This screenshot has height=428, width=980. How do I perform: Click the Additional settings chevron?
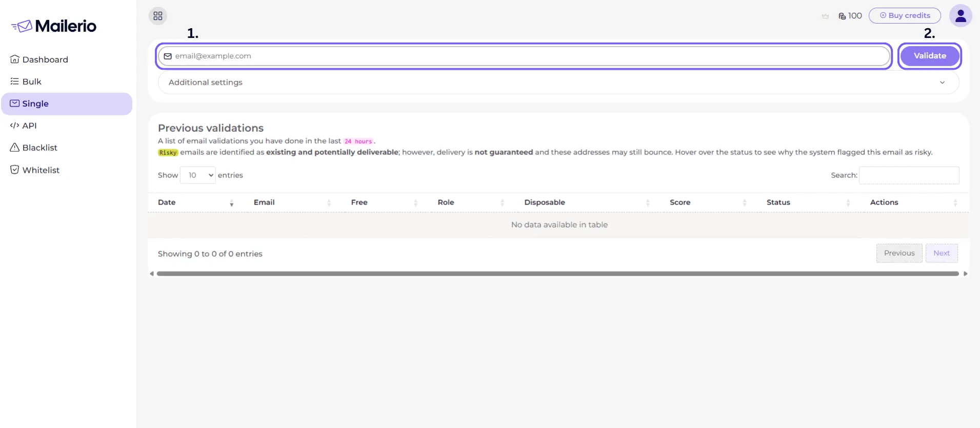coord(942,83)
